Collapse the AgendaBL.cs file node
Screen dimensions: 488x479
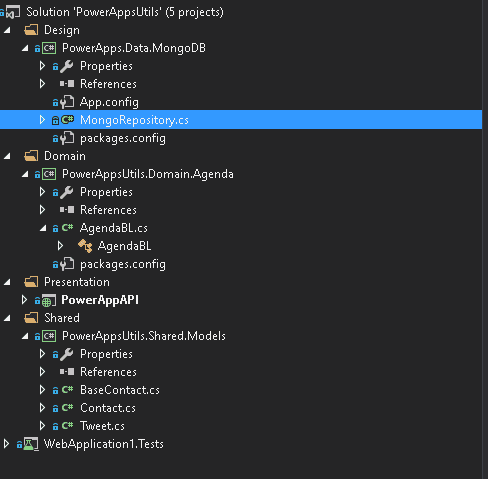coord(43,228)
